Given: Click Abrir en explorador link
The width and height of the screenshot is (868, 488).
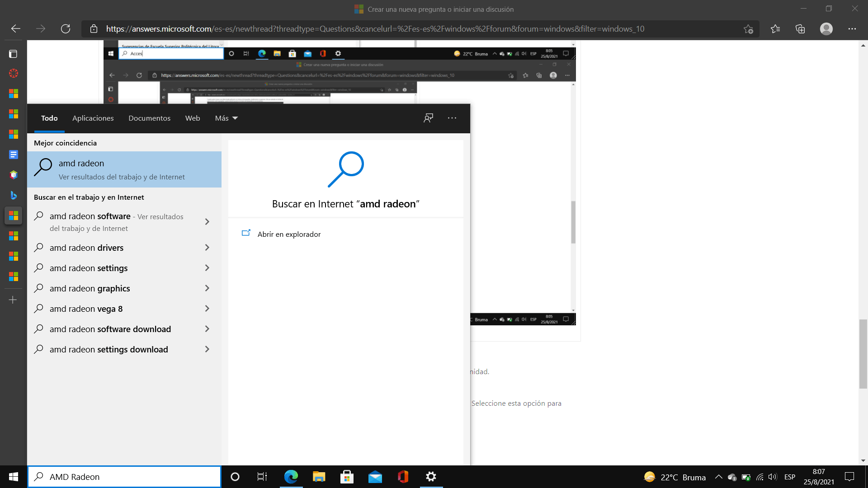Looking at the screenshot, I should click(289, 234).
